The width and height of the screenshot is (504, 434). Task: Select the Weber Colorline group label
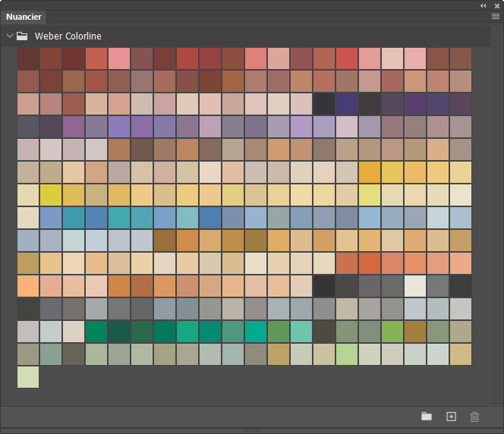[68, 36]
